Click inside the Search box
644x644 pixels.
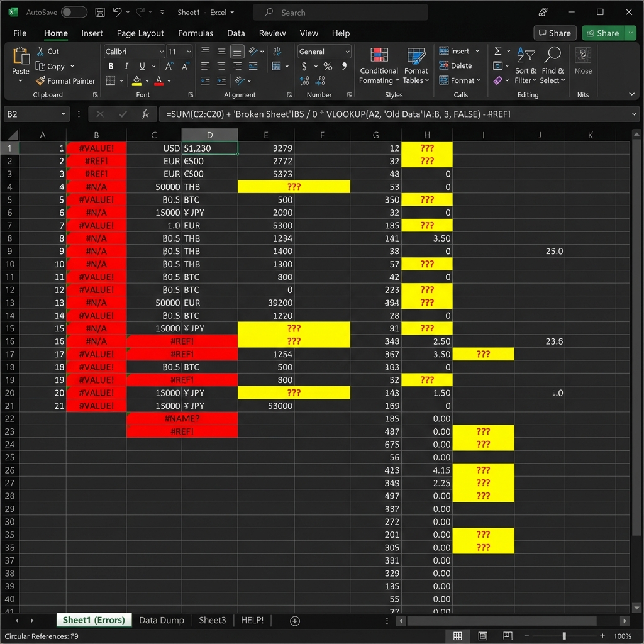tap(340, 12)
